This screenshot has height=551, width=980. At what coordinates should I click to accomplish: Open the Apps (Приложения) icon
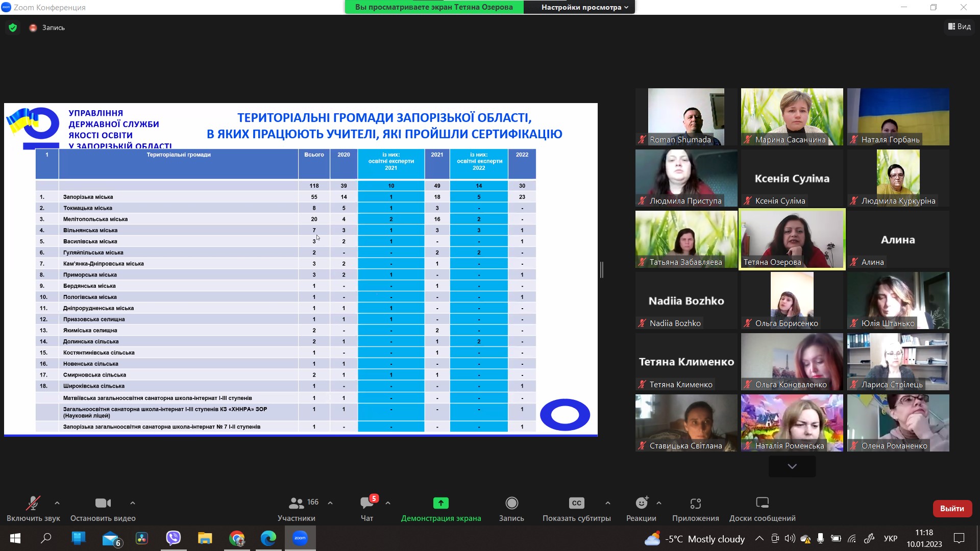[x=695, y=504]
